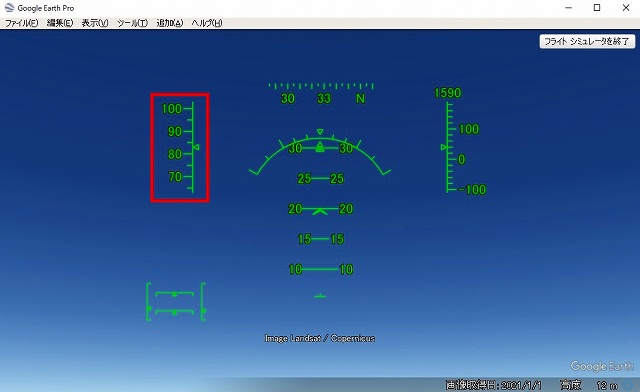Image resolution: width=640 pixels, height=392 pixels.
Task: Open the 表示(V) menu
Action: [95, 23]
